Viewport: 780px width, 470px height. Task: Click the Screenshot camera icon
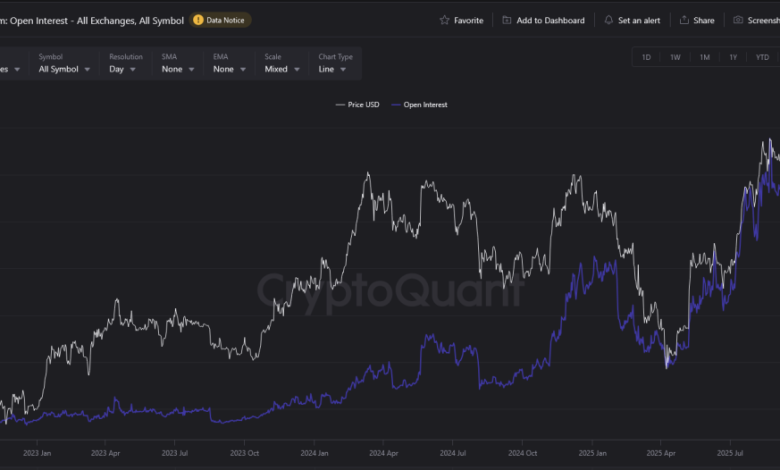coord(738,20)
